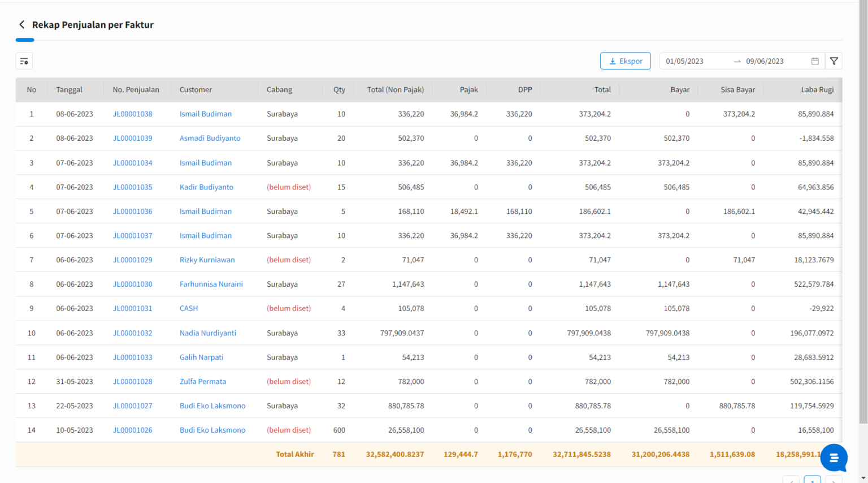Image resolution: width=868 pixels, height=483 pixels.
Task: Click the next page arrow
Action: (834, 480)
